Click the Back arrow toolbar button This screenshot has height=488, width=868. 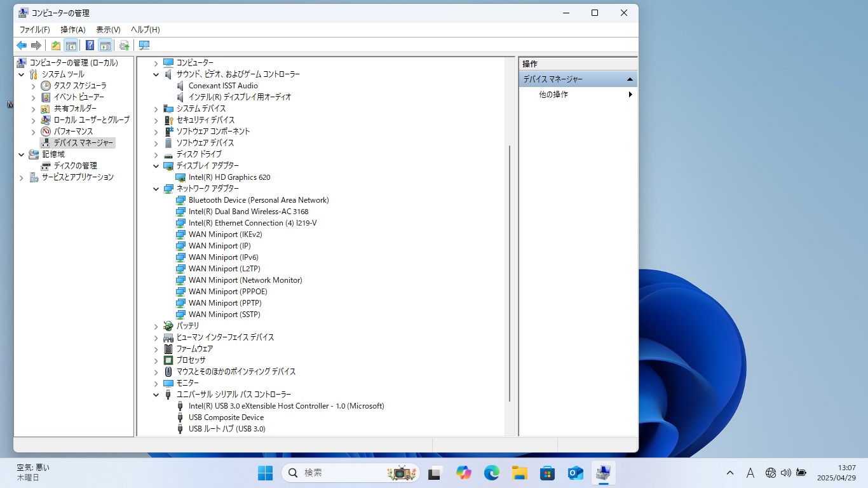(22, 45)
